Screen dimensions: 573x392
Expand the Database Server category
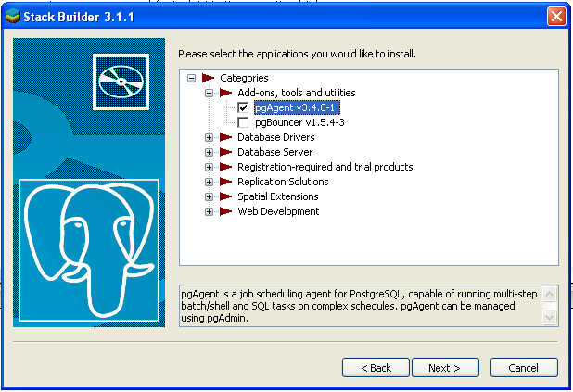click(209, 152)
